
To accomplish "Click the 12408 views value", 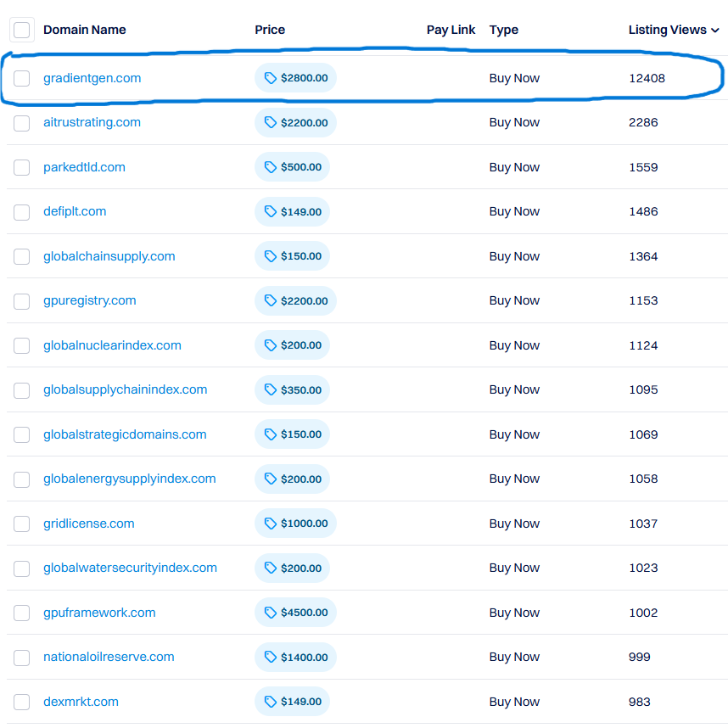I will click(x=647, y=78).
